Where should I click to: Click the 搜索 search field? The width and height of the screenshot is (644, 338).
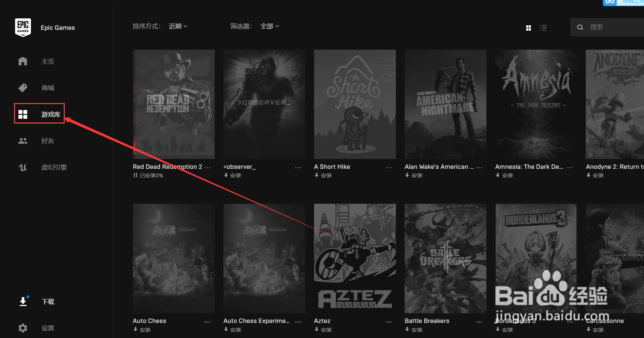(x=607, y=27)
